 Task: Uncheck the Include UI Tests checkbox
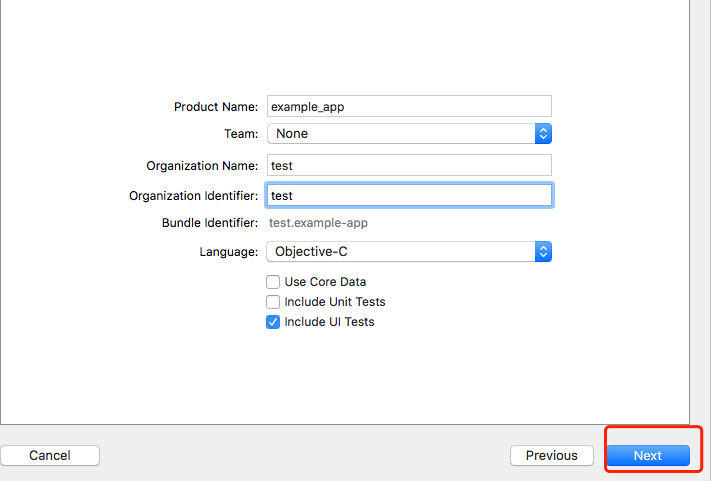(x=273, y=322)
